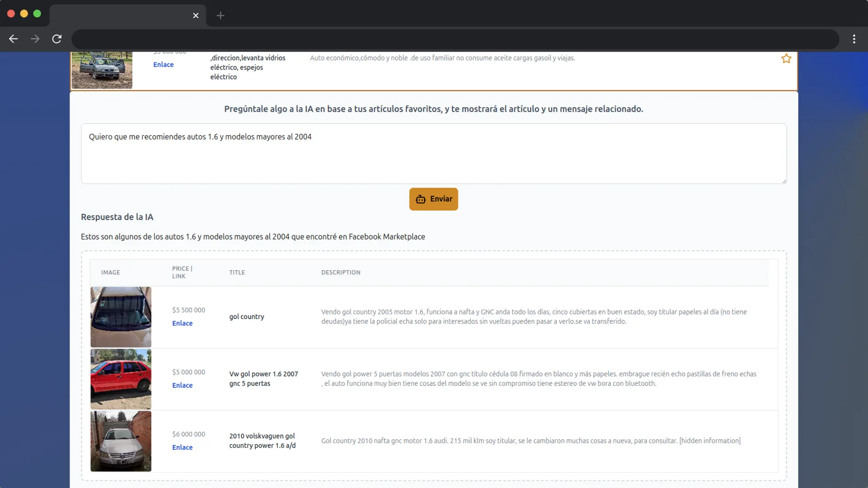Screen dimensions: 868x488
Task: Close the current browser tab
Action: (x=195, y=15)
